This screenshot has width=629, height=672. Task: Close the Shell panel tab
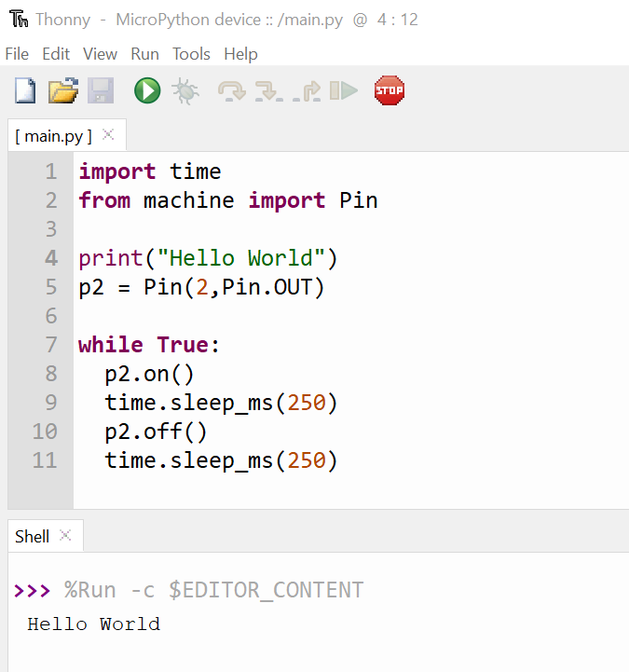[65, 535]
